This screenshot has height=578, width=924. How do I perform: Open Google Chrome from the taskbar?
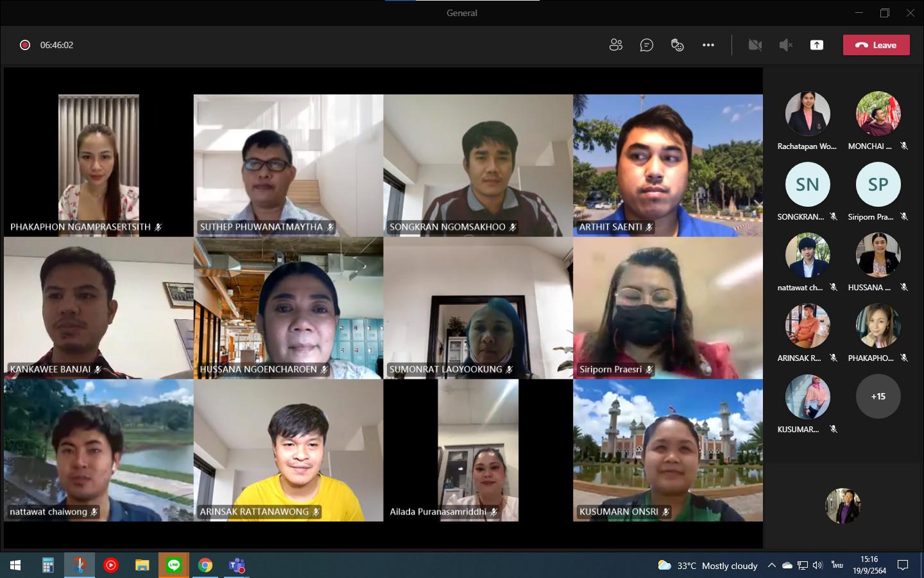point(205,565)
